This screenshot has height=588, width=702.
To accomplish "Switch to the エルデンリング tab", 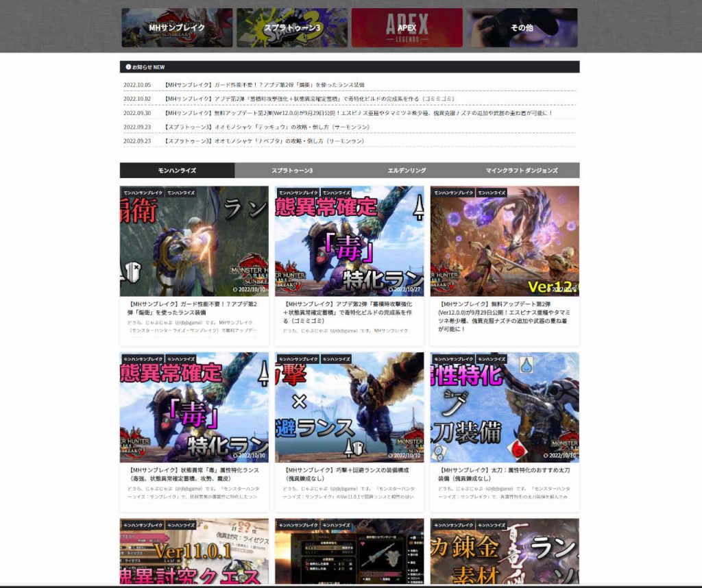I will 407,170.
